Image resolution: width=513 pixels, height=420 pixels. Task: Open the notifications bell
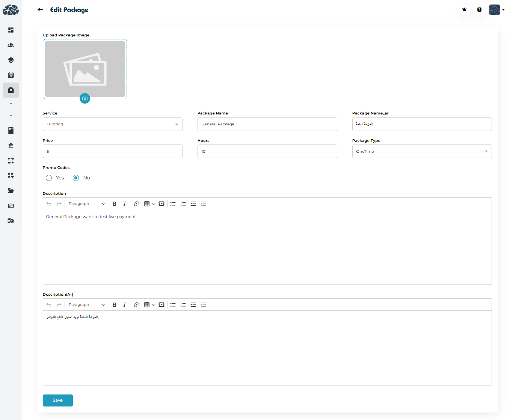(464, 10)
